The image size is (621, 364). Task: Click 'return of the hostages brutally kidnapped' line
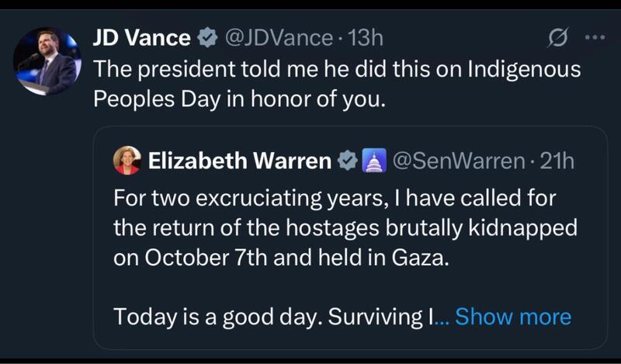coord(345,229)
